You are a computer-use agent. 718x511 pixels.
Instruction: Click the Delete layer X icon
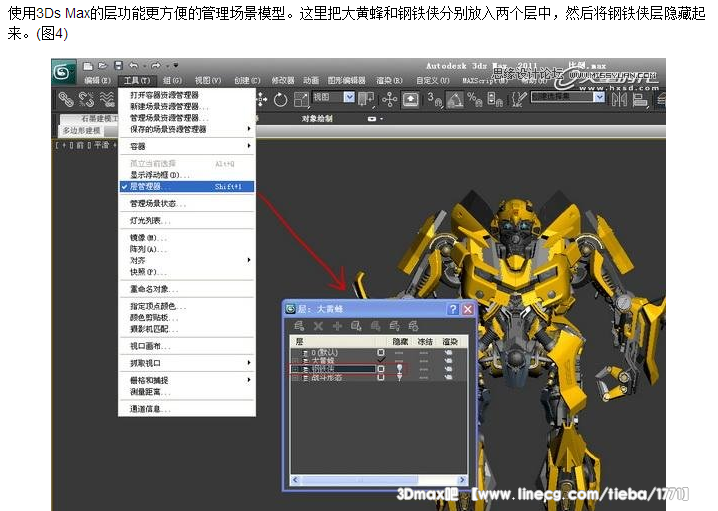tap(318, 326)
